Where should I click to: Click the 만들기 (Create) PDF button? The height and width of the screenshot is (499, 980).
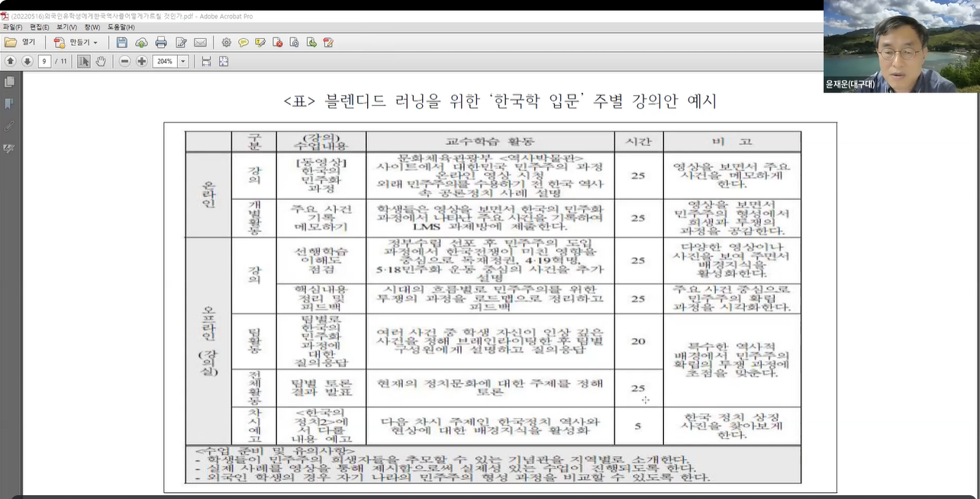pyautogui.click(x=76, y=42)
